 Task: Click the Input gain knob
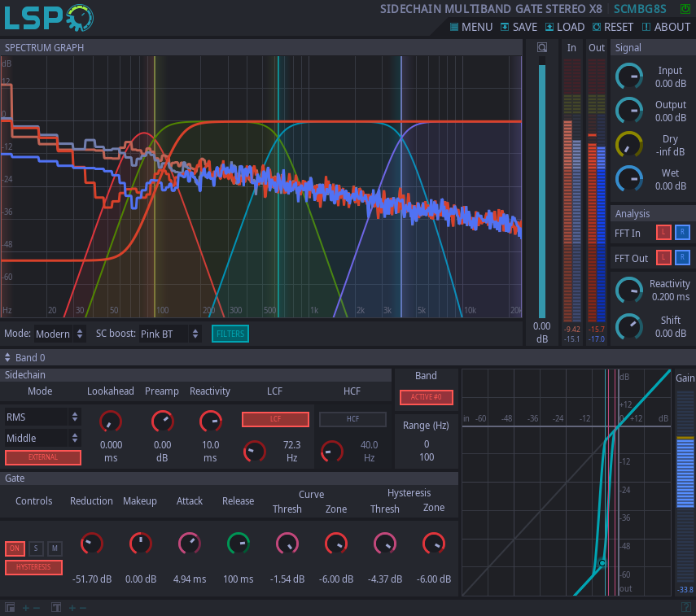pos(629,76)
